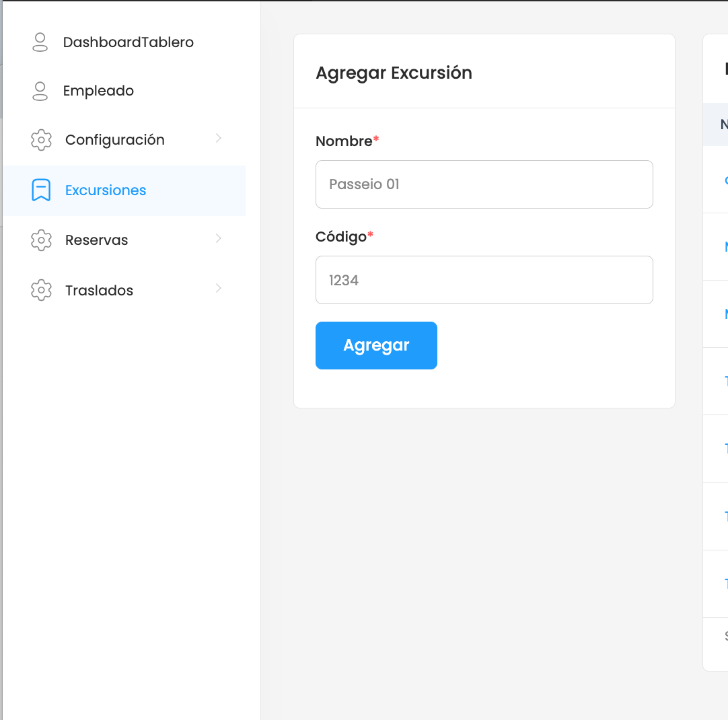Image resolution: width=728 pixels, height=720 pixels.
Task: Focus the Código field with 1234 placeholder
Action: 484,280
